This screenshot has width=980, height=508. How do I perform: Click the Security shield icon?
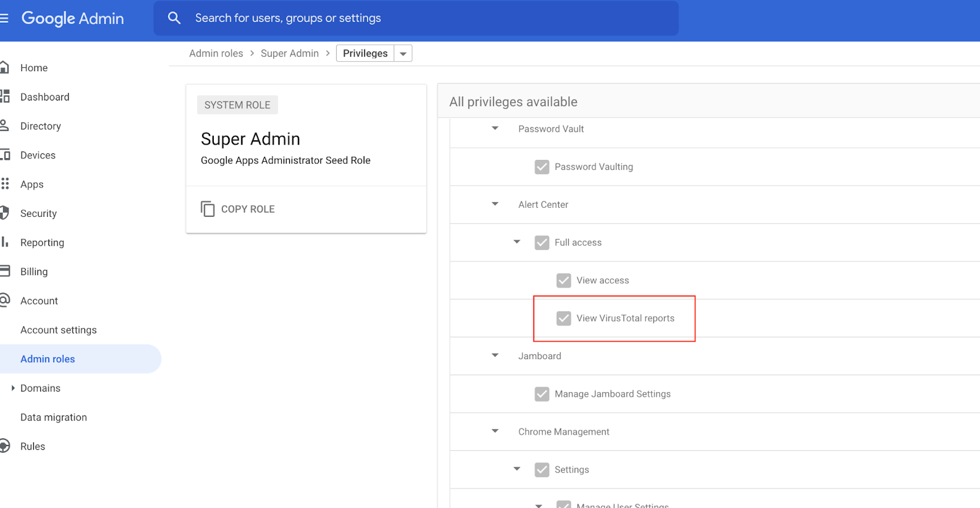point(4,213)
